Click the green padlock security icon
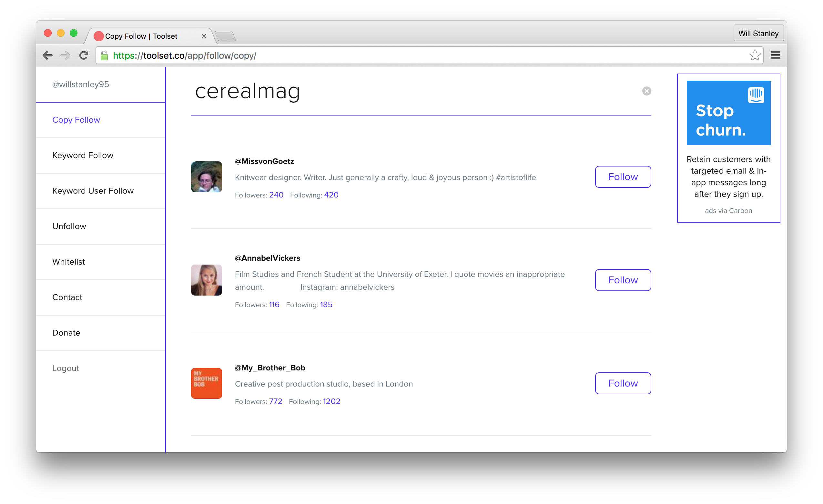Screen dimensions: 823x504 tap(104, 55)
